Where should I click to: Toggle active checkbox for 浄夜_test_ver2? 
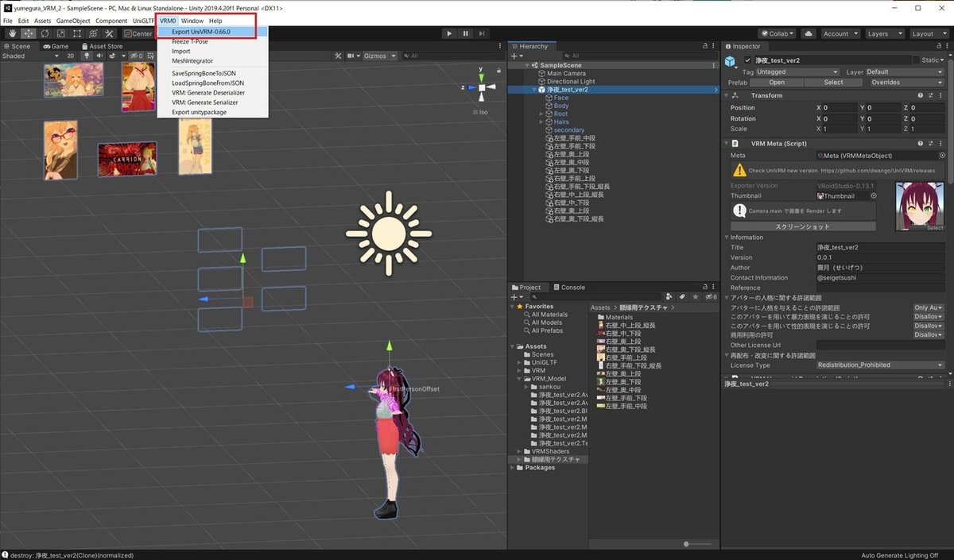pyautogui.click(x=747, y=60)
